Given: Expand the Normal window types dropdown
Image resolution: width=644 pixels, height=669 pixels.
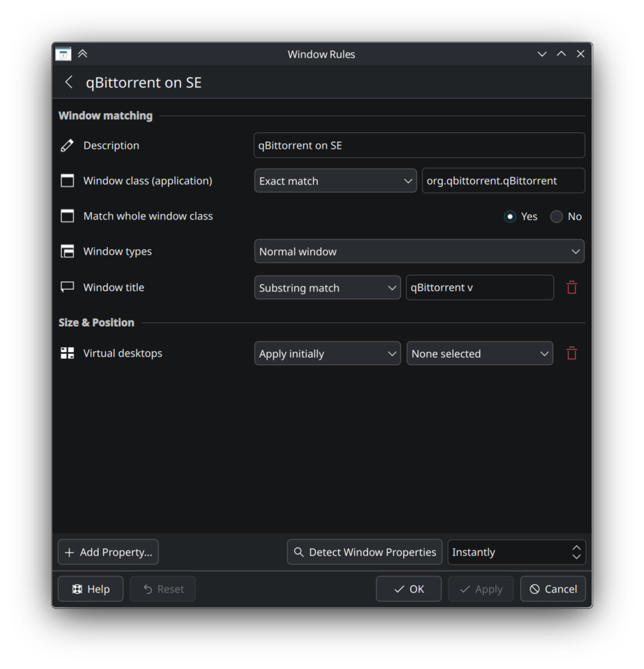Looking at the screenshot, I should coord(419,251).
